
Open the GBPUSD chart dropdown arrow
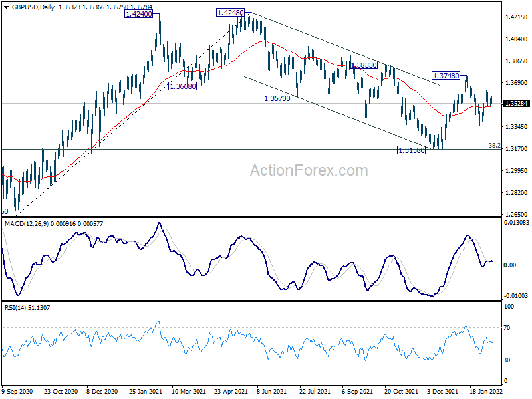(6, 7)
